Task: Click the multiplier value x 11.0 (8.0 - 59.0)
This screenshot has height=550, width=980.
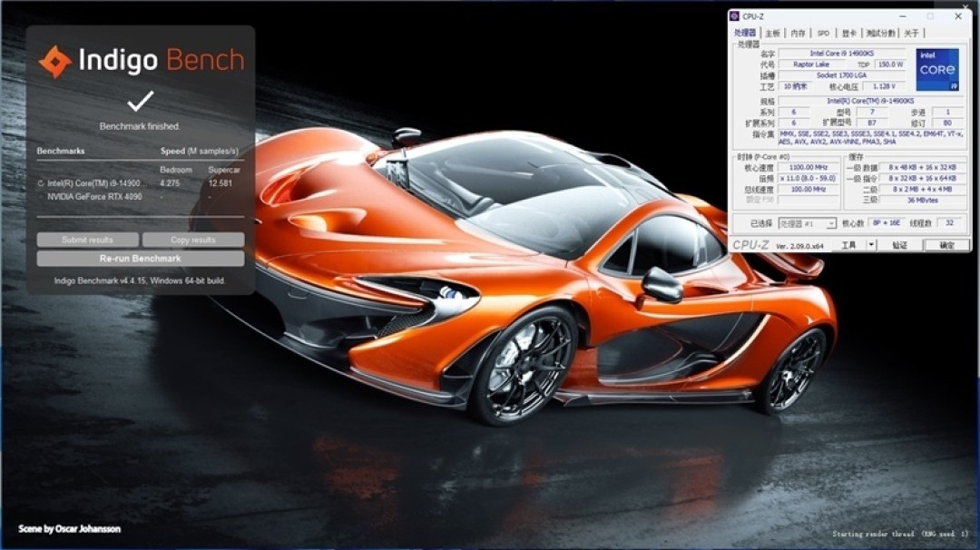Action: [808, 178]
